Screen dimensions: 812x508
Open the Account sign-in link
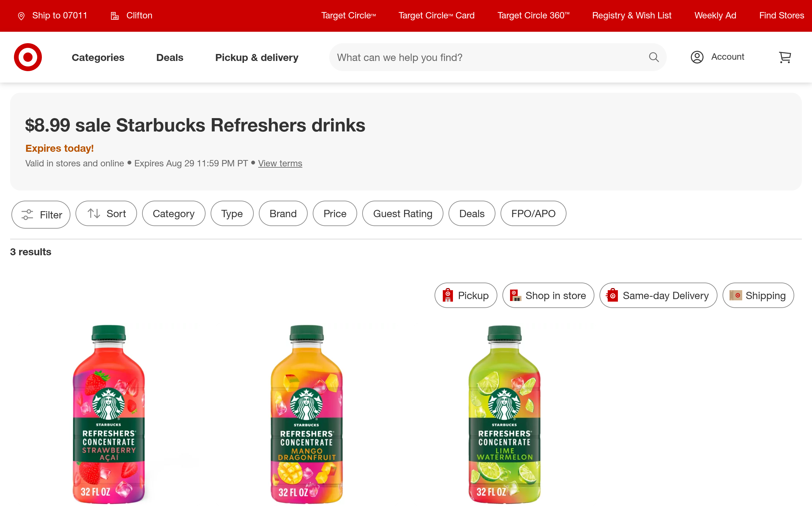[x=717, y=57]
